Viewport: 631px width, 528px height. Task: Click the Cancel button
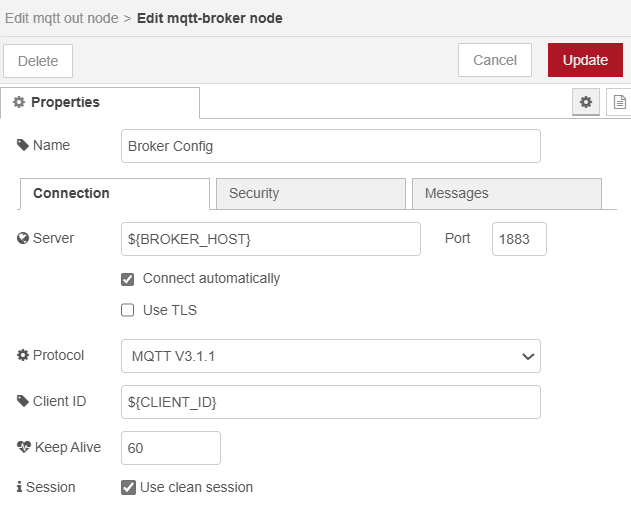(495, 60)
